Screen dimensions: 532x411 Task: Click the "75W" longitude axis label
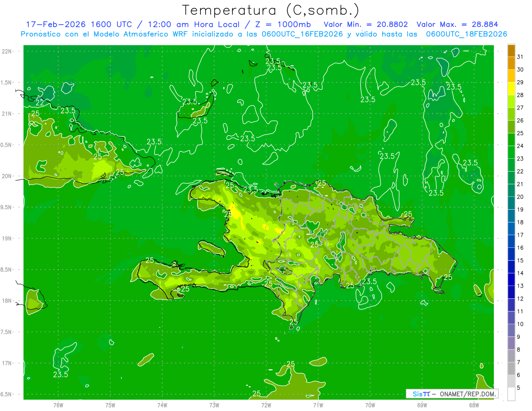coord(110,405)
